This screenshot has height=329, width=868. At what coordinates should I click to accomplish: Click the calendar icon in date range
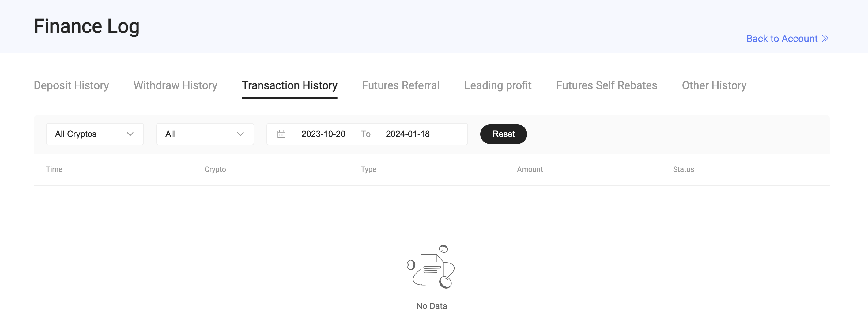(x=281, y=134)
